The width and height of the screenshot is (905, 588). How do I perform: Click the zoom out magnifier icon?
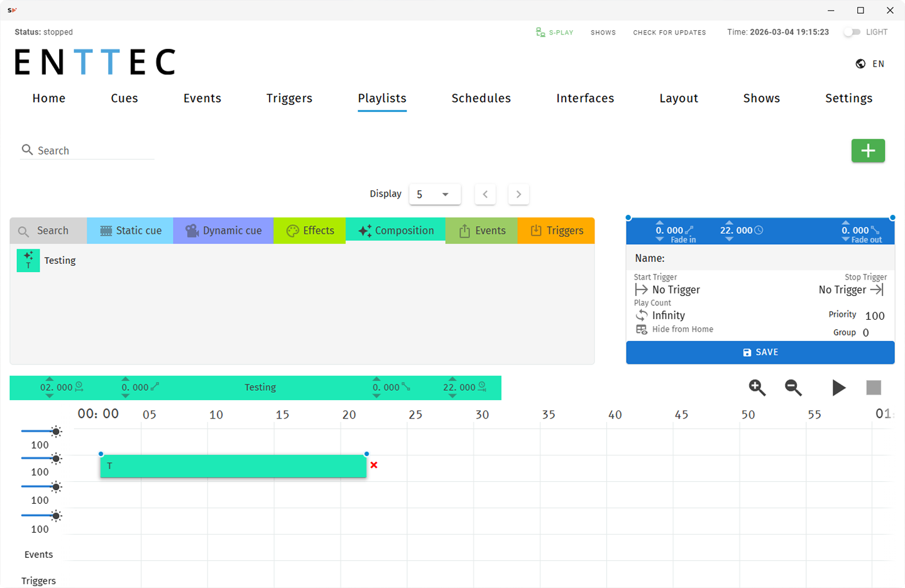click(793, 388)
